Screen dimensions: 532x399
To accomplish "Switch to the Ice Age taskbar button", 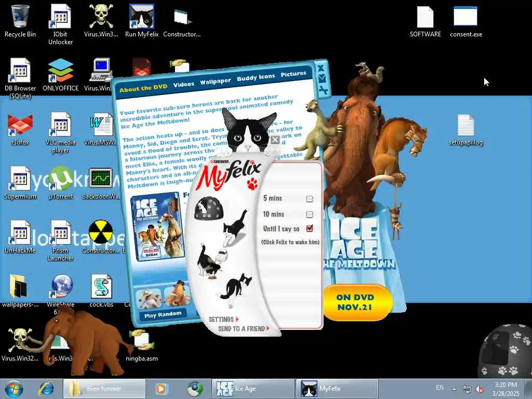I will point(253,389).
